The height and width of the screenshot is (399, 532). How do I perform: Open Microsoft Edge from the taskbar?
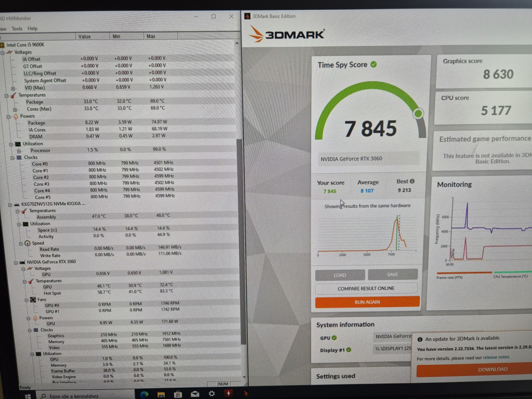(x=144, y=394)
